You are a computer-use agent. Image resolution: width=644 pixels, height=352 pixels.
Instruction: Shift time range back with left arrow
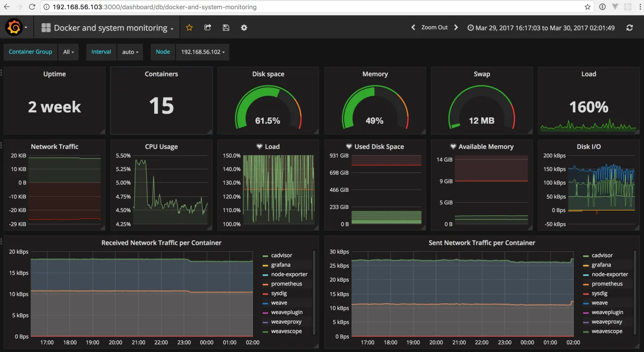click(413, 28)
